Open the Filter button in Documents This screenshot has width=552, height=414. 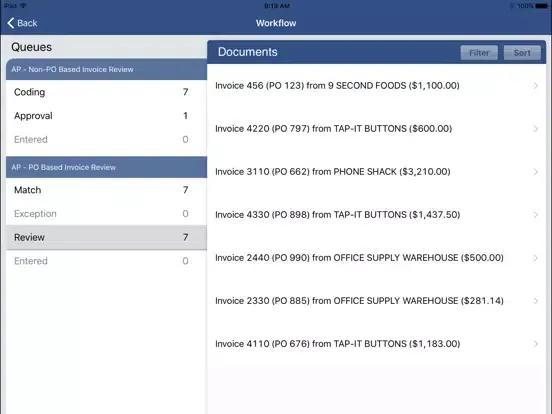coord(479,53)
